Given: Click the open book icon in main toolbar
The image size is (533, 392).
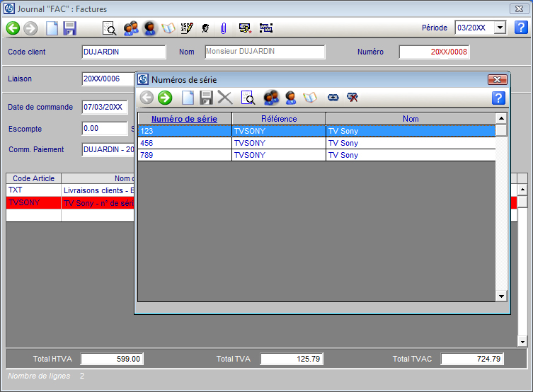Looking at the screenshot, I should pos(168,28).
